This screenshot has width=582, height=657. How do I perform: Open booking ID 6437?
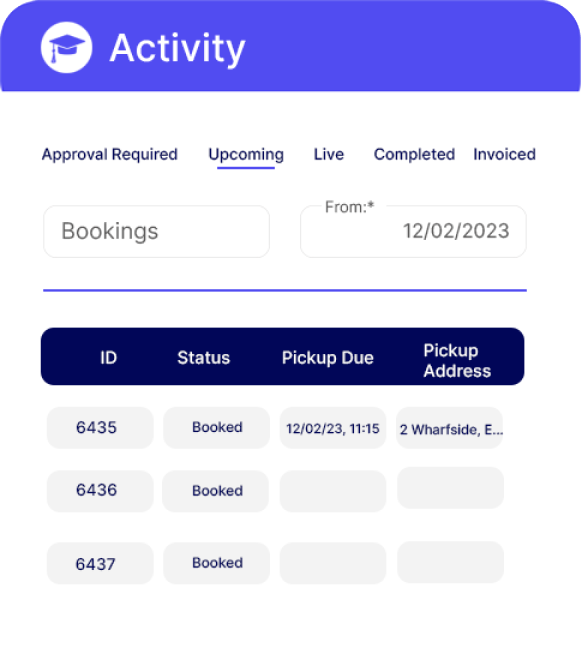tap(100, 564)
